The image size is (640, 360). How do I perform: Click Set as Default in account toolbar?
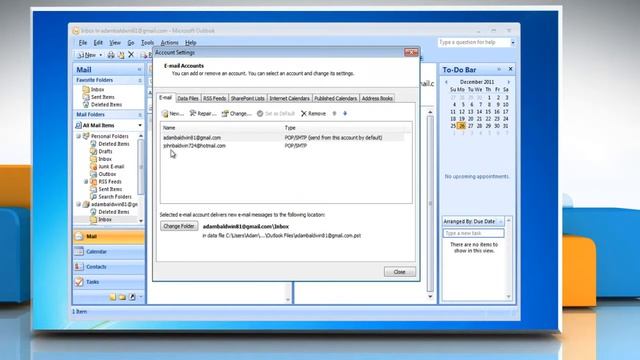276,113
